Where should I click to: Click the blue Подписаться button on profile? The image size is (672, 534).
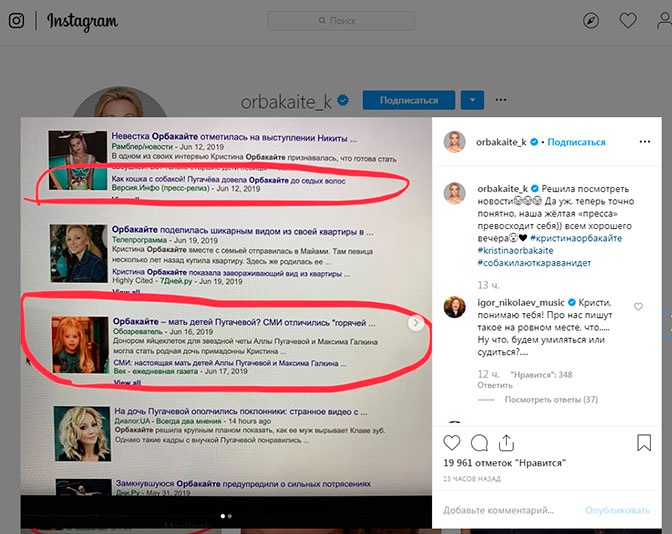(409, 100)
